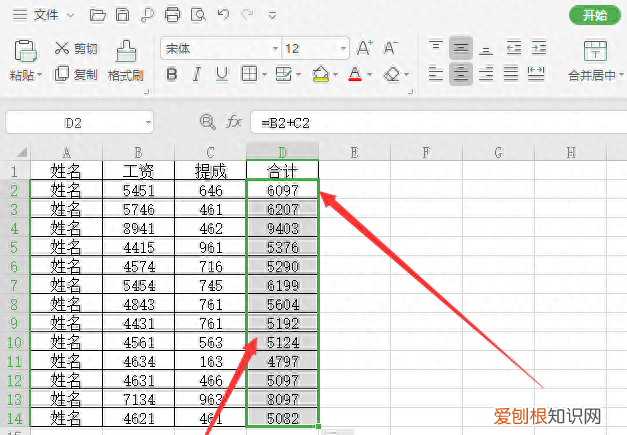Click the undo arrow icon
Screen dimensions: 627x435
[223, 15]
